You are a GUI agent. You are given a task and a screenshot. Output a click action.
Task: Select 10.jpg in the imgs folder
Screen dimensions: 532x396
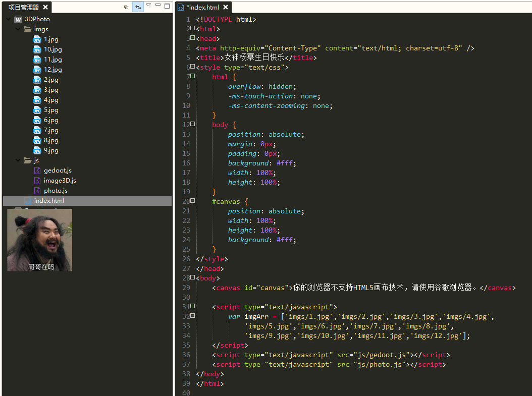pyautogui.click(x=53, y=49)
